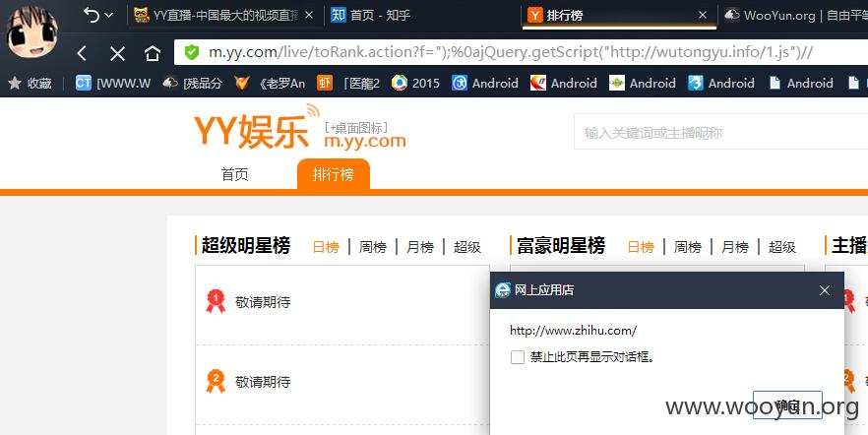Check 禁止此页再显示对话框 checkbox
The image size is (868, 435).
coord(517,357)
